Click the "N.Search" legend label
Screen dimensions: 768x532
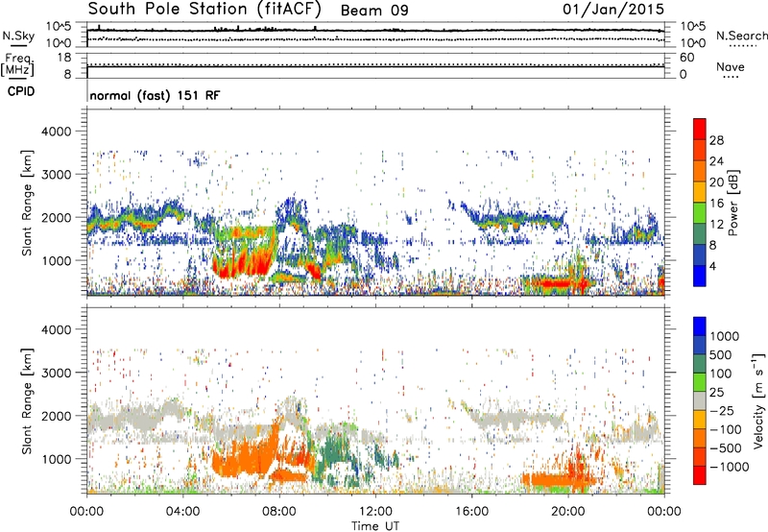coord(741,36)
